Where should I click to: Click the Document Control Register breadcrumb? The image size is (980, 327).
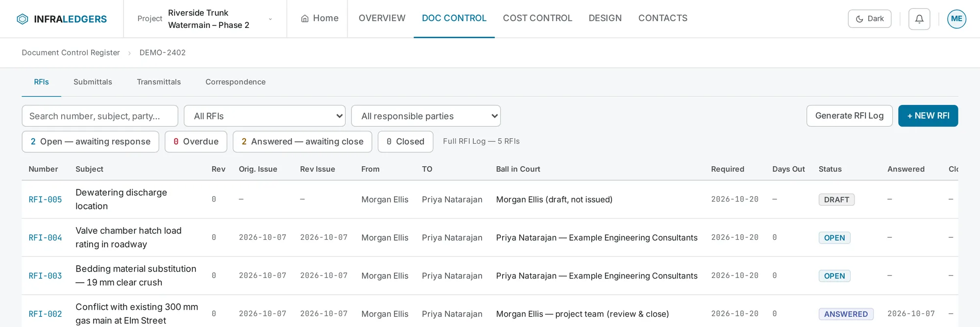point(71,52)
